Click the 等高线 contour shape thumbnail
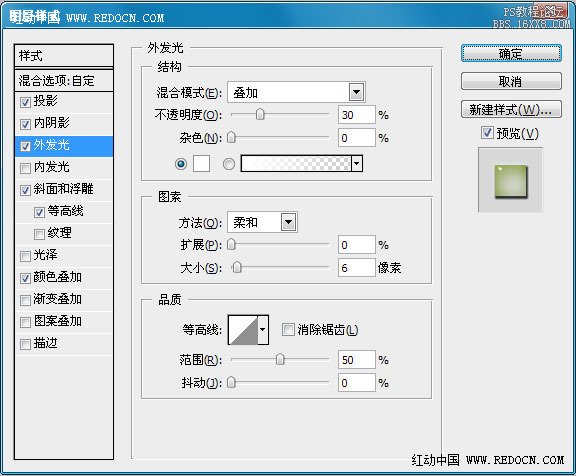Viewport: 576px width, 476px height. (243, 329)
